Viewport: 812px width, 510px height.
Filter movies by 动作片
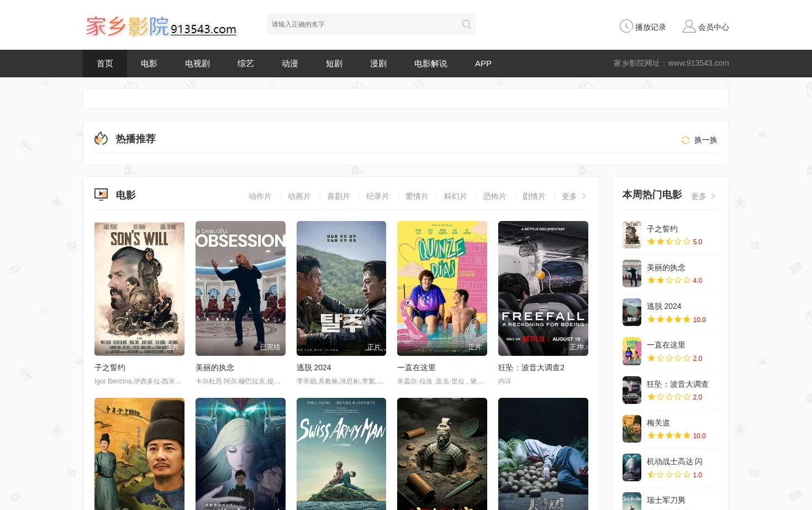click(260, 196)
